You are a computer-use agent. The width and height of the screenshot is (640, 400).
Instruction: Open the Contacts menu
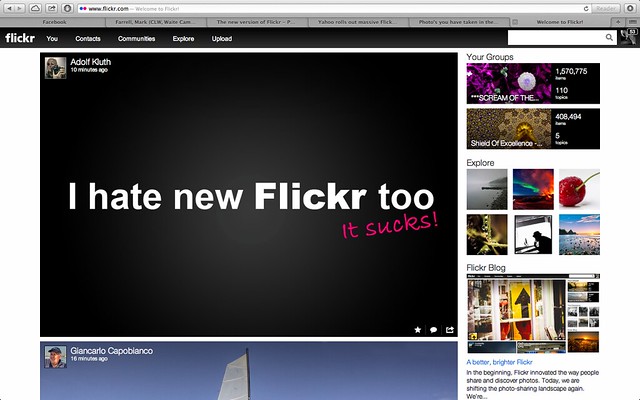click(87, 39)
